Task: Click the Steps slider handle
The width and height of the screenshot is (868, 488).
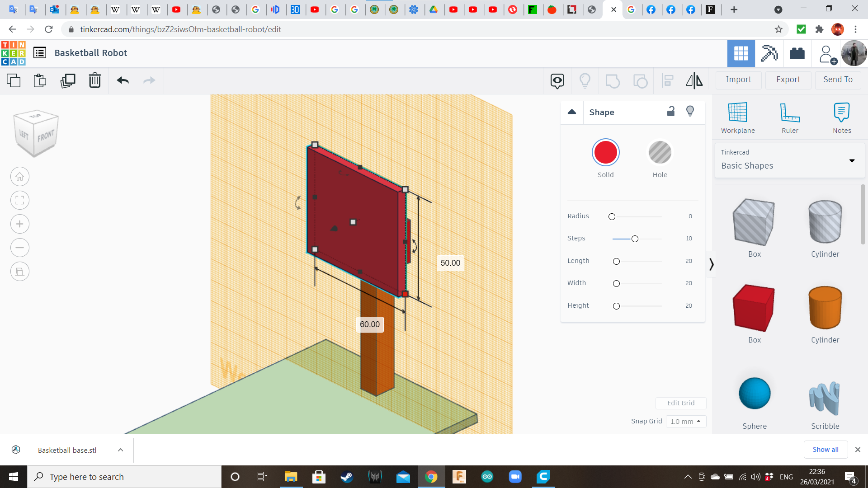Action: point(635,239)
